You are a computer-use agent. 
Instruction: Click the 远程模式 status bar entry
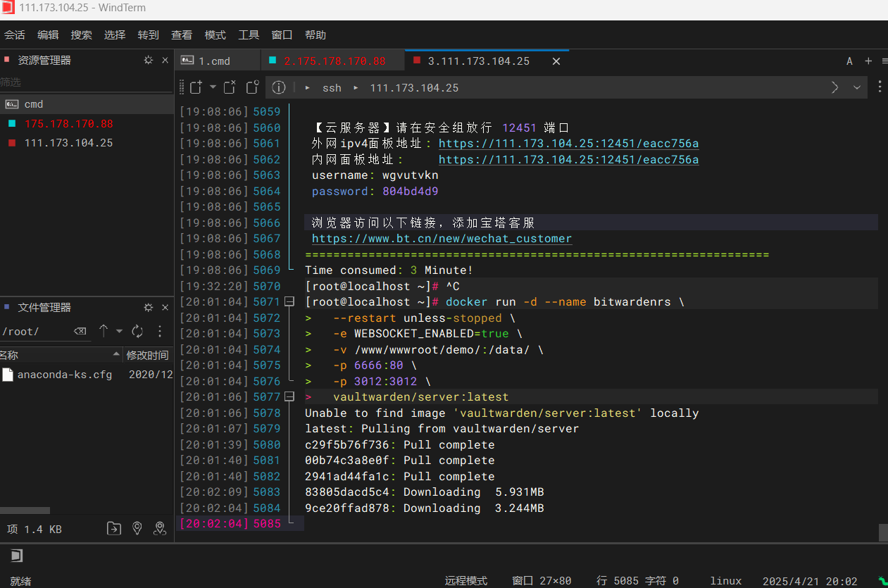(x=466, y=581)
